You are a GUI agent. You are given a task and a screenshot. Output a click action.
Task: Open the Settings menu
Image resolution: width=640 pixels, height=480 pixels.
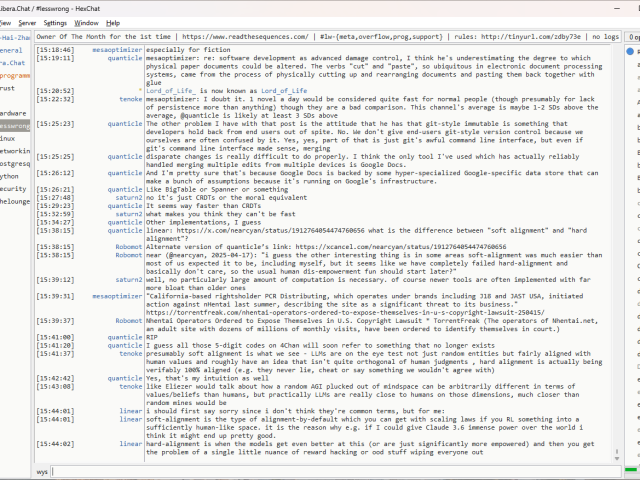(x=56, y=22)
